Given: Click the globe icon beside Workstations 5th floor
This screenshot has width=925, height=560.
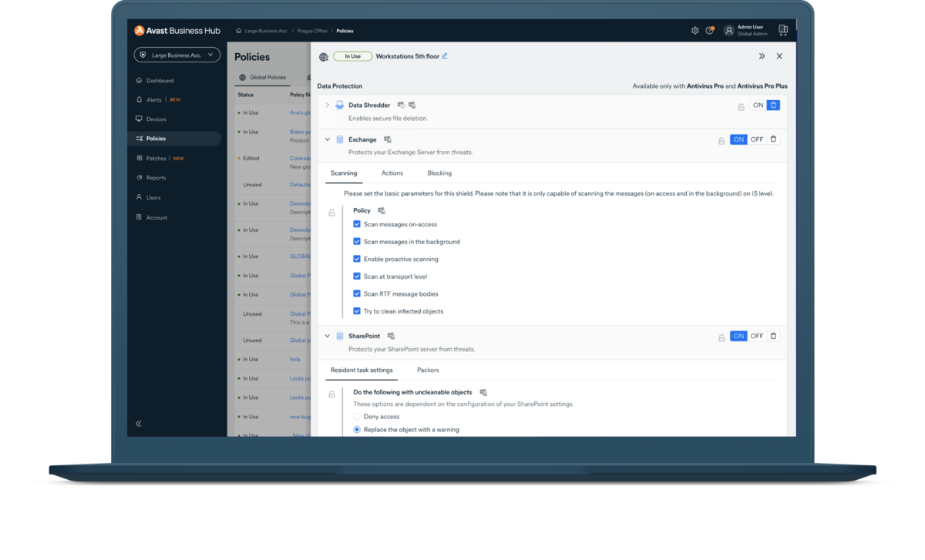Looking at the screenshot, I should (325, 55).
